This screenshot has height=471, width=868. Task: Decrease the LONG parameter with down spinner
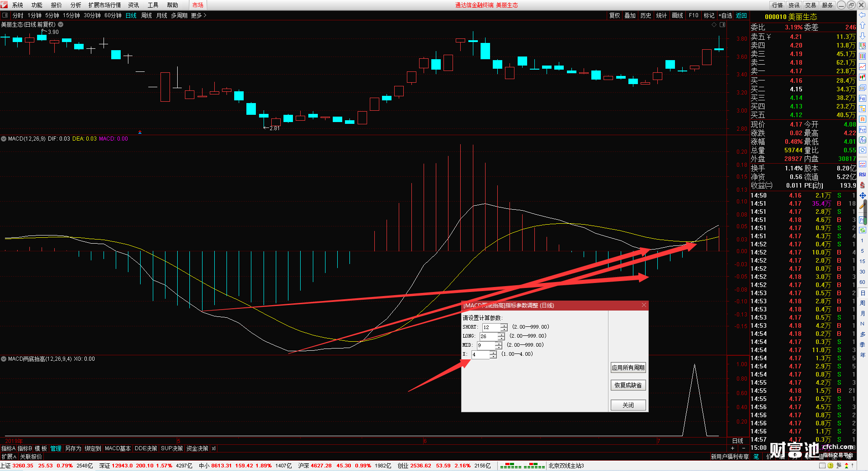click(x=501, y=338)
